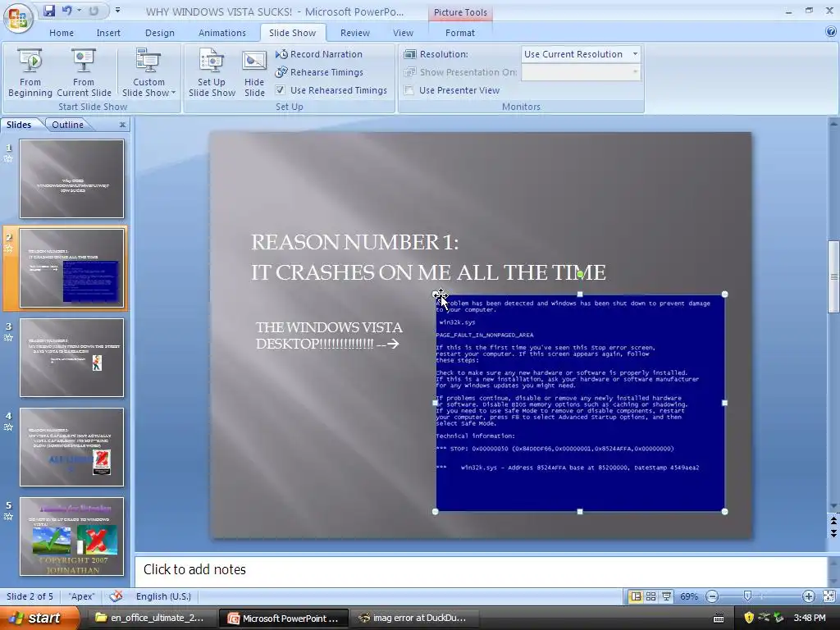Open the Animations ribbon tab
The width and height of the screenshot is (840, 630).
click(221, 33)
